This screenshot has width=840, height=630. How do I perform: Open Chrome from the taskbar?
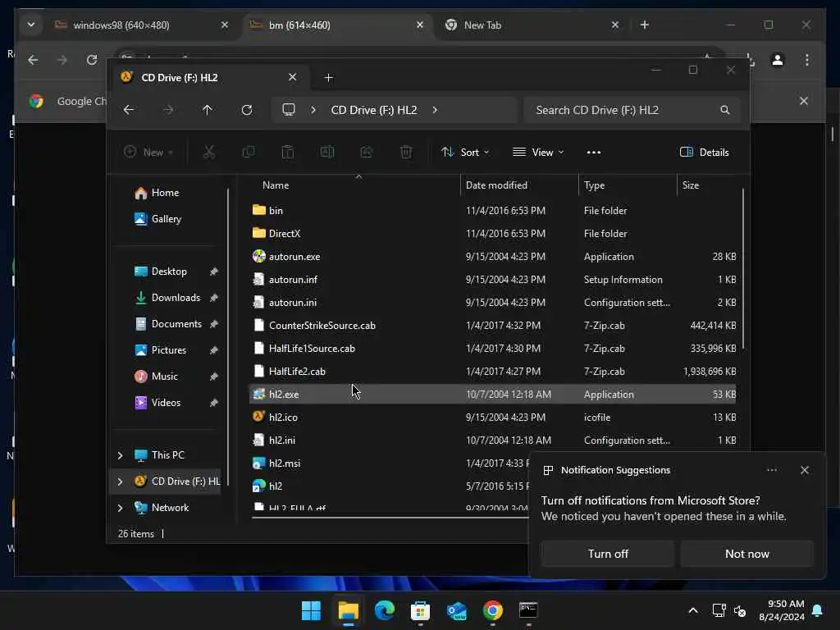(492, 610)
